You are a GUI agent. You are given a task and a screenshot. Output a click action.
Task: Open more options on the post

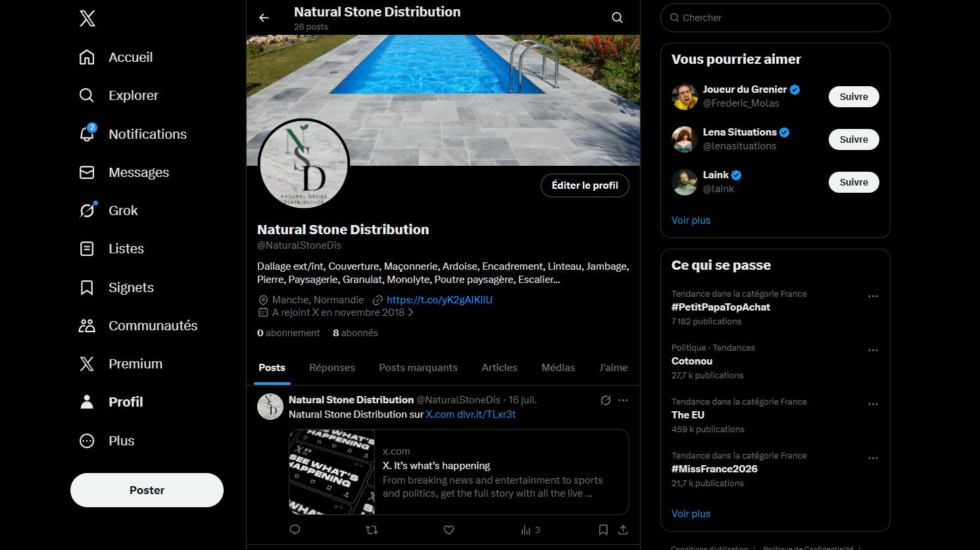point(623,400)
